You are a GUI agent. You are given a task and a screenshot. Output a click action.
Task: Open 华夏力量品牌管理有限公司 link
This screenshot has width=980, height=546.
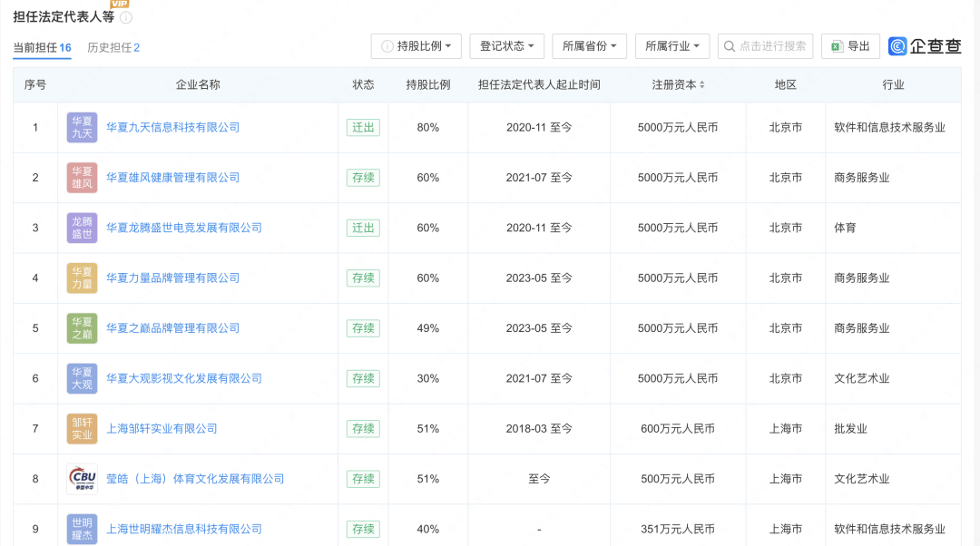(x=173, y=278)
